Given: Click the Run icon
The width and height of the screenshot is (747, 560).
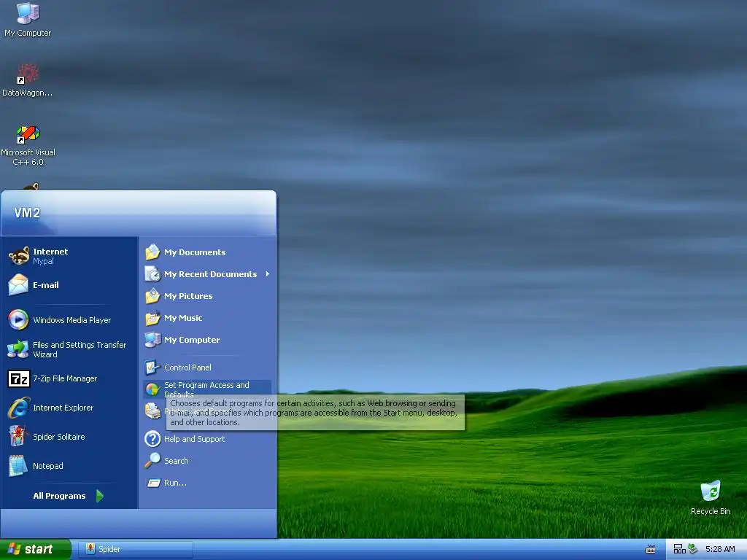Looking at the screenshot, I should click(153, 483).
